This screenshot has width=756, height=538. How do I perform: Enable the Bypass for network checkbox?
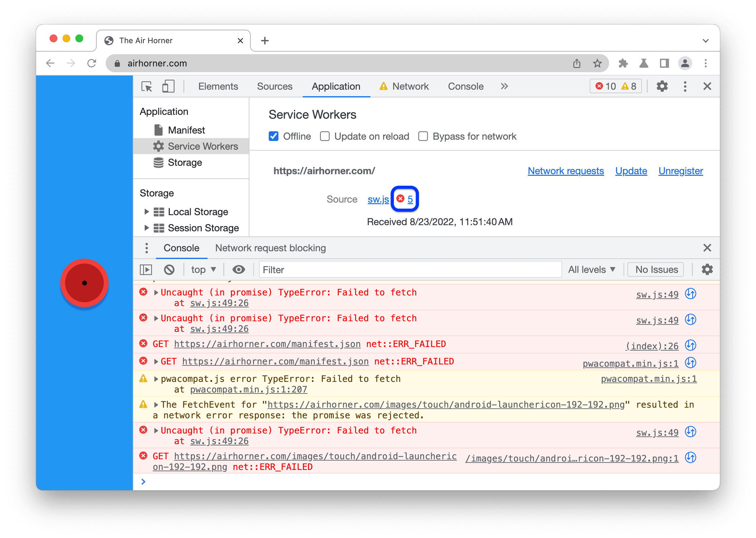click(x=423, y=136)
